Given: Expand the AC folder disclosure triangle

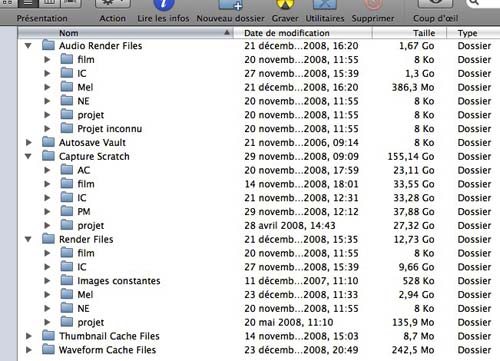Looking at the screenshot, I should point(47,170).
